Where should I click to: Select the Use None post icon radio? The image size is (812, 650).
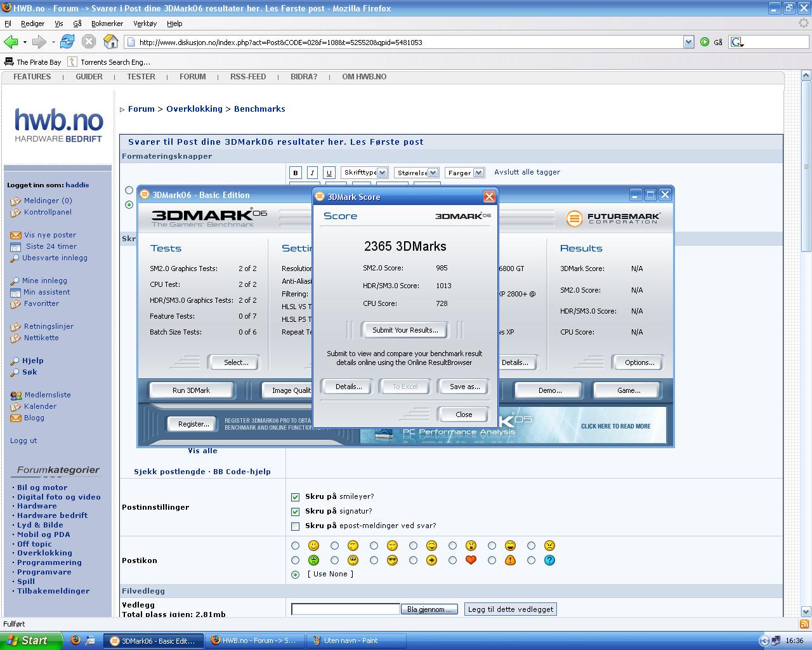tap(295, 574)
